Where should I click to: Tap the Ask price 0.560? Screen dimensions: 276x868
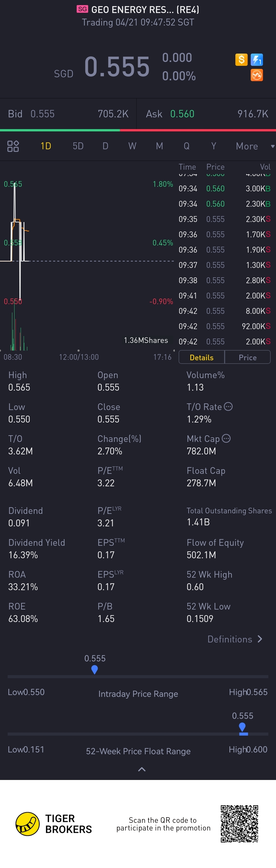click(x=182, y=114)
